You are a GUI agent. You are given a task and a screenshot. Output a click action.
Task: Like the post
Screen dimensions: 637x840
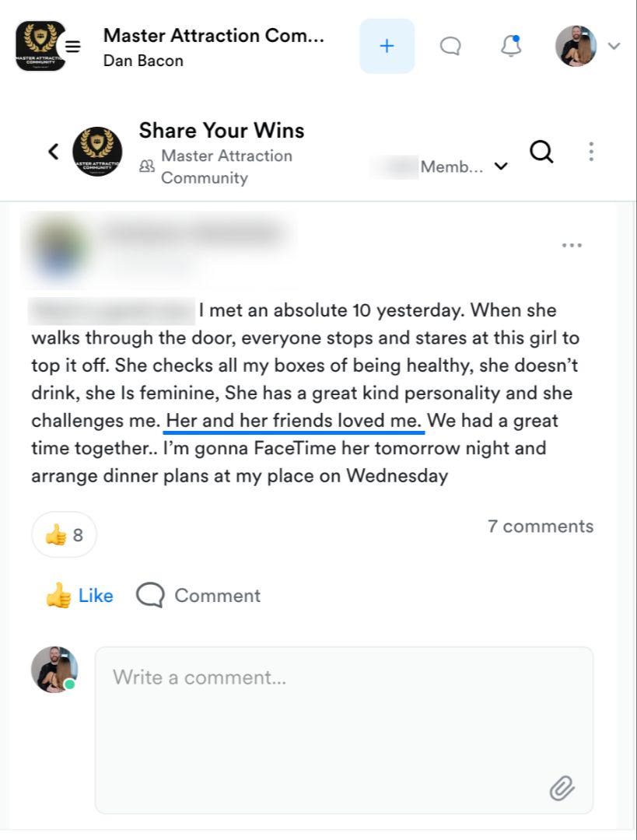[x=80, y=596]
